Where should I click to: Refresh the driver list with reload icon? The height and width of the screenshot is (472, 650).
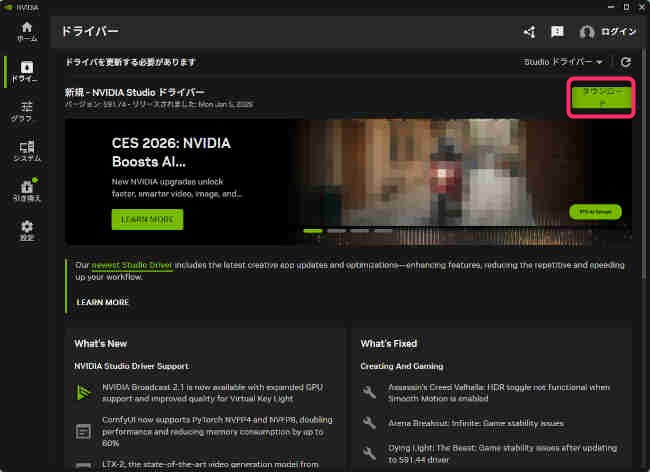coord(626,62)
